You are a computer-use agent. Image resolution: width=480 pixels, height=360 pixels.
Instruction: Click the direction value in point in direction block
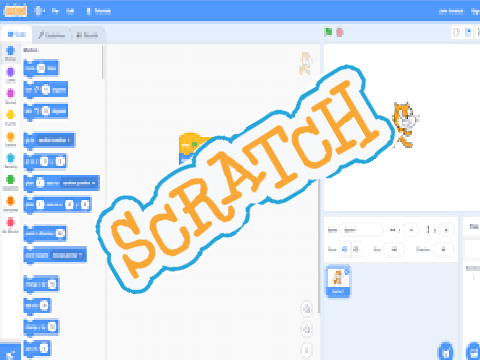coord(60,233)
